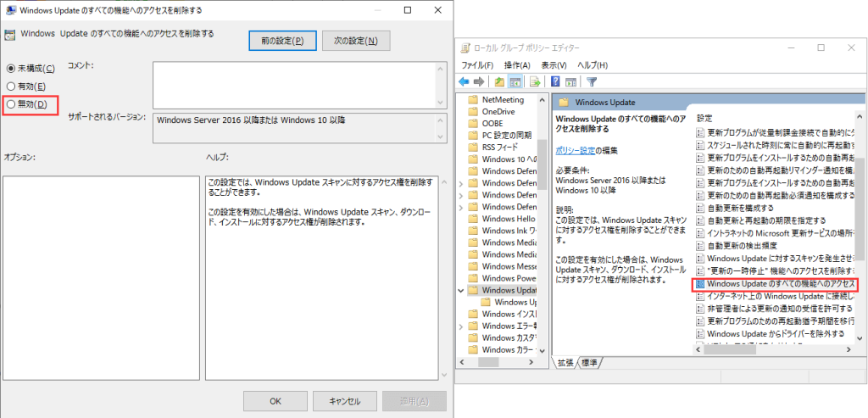Expand the Windows エラー tree node
This screenshot has width=868, height=418.
coord(461,326)
